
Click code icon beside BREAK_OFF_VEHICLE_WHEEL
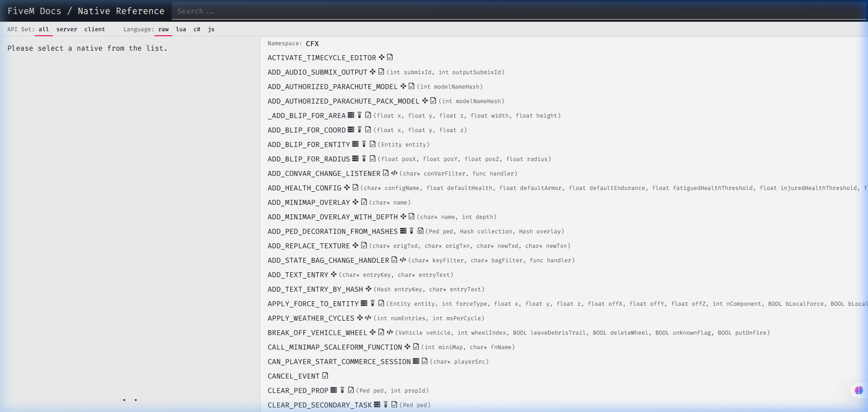point(390,332)
